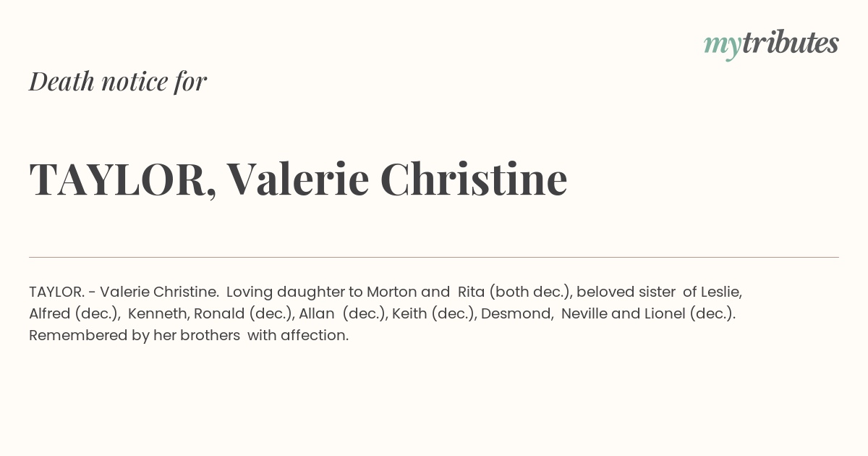The image size is (868, 456).
Task: Click the name 'Leslie' in the notice
Action: (719, 292)
